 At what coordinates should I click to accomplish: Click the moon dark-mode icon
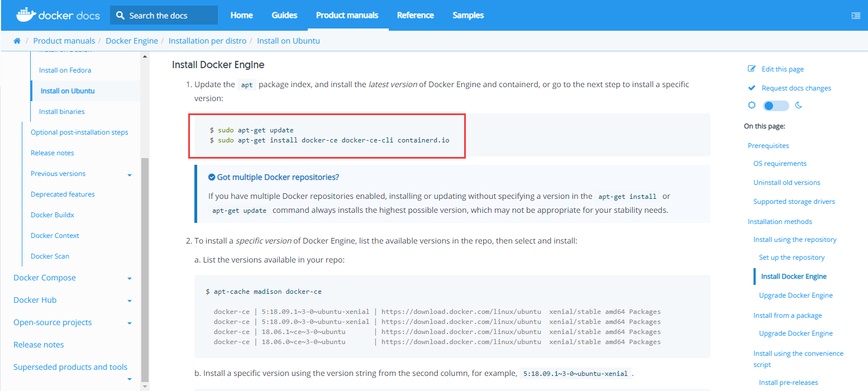point(799,105)
